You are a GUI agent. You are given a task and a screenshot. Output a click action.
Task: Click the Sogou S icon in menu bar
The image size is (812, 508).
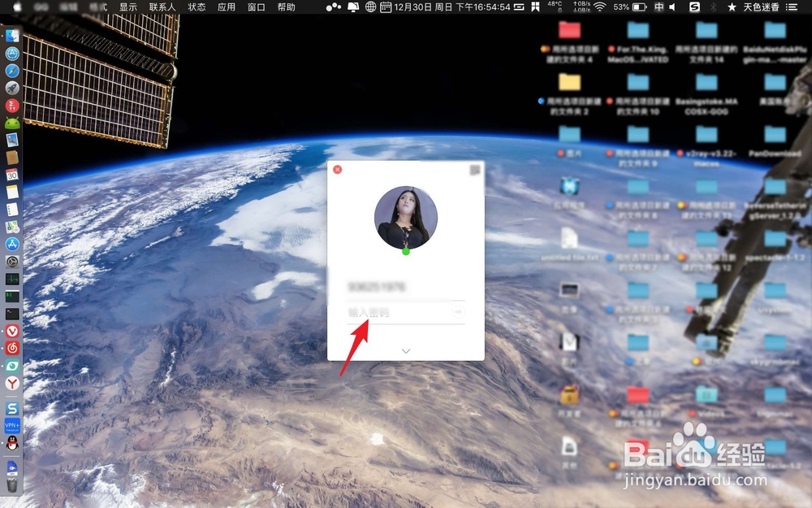pyautogui.click(x=694, y=7)
